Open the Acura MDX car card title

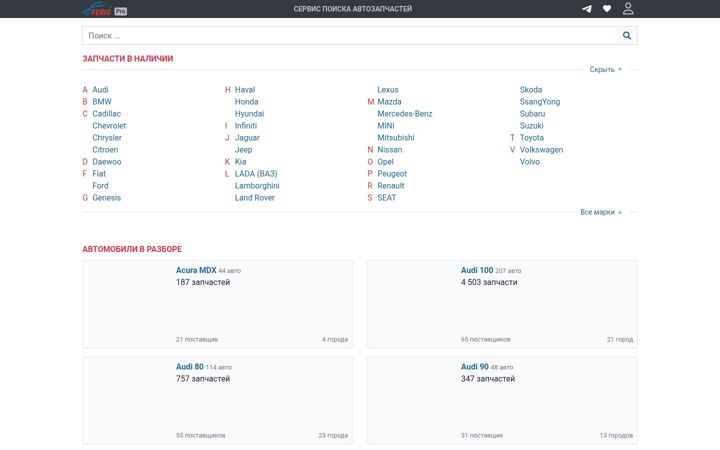coord(196,270)
